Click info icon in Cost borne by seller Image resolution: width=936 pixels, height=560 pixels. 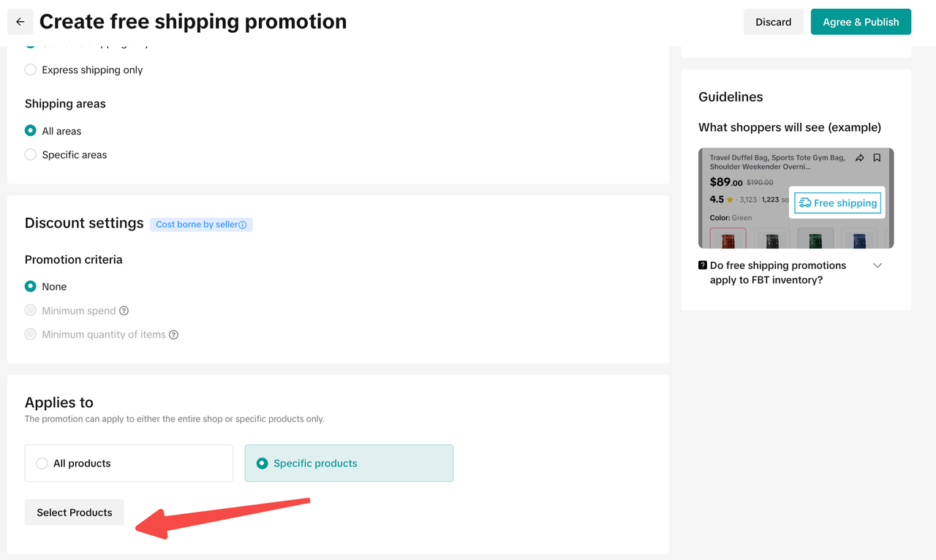click(x=243, y=224)
